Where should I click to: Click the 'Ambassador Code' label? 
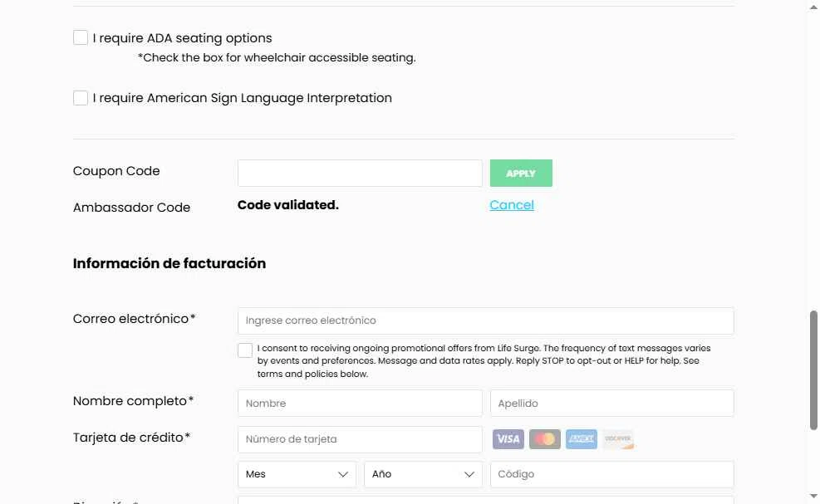click(131, 208)
